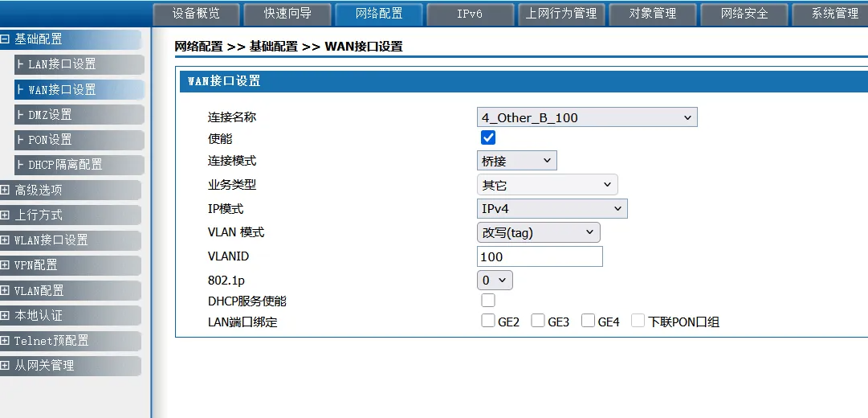Click the 连接名称 label
The height and width of the screenshot is (418, 868).
click(232, 117)
